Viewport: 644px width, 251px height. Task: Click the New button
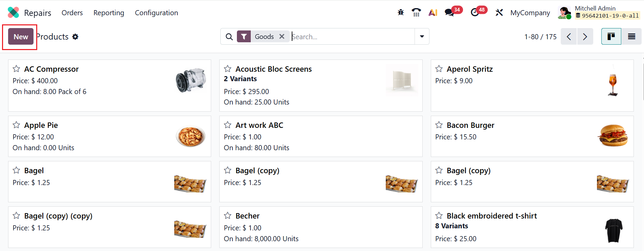(x=21, y=37)
